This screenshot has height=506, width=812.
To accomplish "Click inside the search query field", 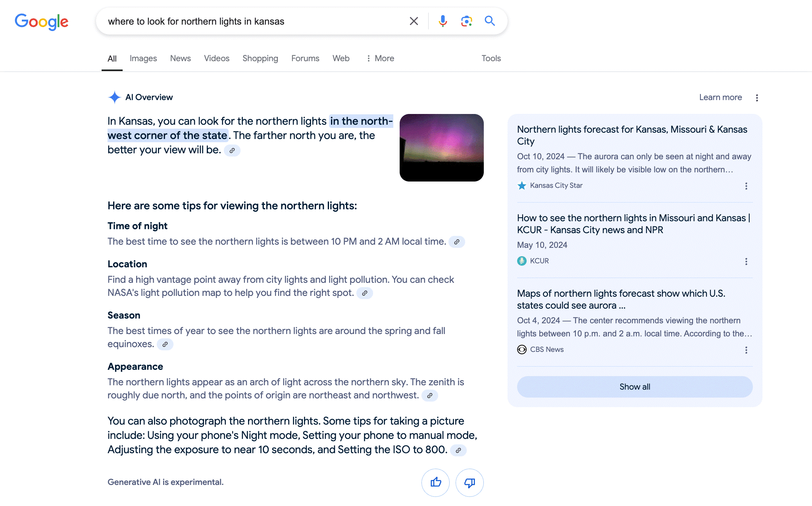I will click(x=254, y=21).
